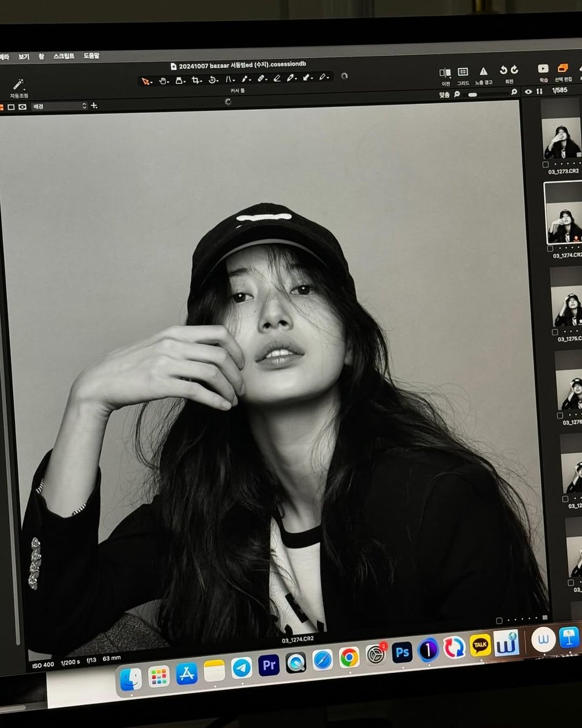Tick the checkbox for 03_1273.CR2
The height and width of the screenshot is (728, 582).
[x=546, y=164]
